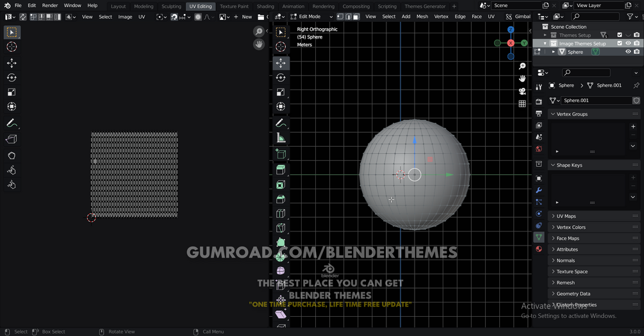The width and height of the screenshot is (644, 336).
Task: Switch to the Modeling workspace tab
Action: click(144, 6)
